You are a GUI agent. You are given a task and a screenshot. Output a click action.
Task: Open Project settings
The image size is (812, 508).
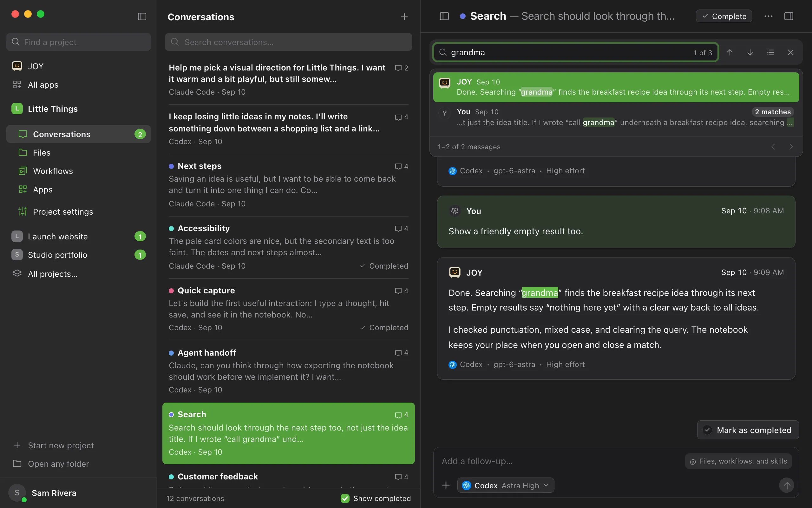[79, 212]
